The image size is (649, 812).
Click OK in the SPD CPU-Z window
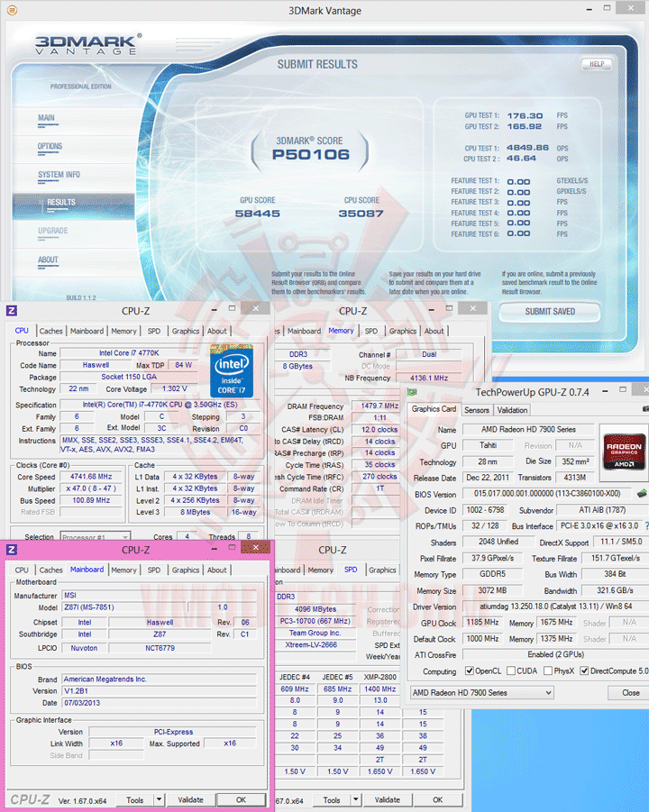pos(438,800)
